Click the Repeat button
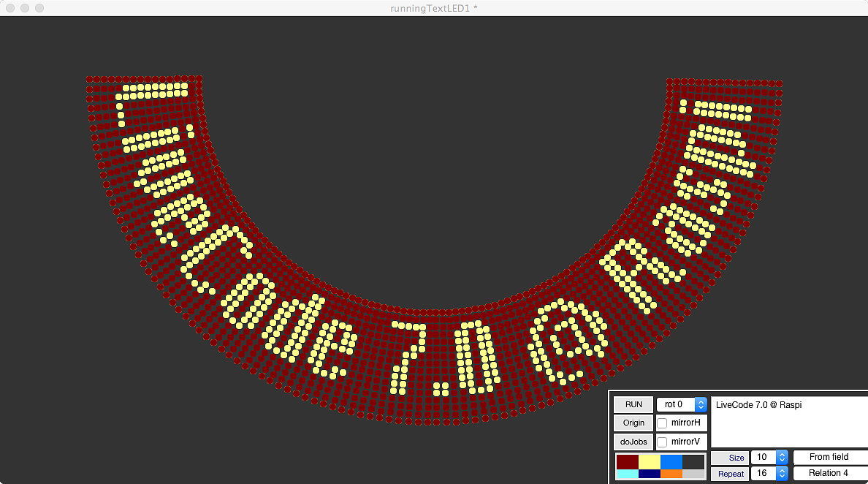 pyautogui.click(x=730, y=474)
